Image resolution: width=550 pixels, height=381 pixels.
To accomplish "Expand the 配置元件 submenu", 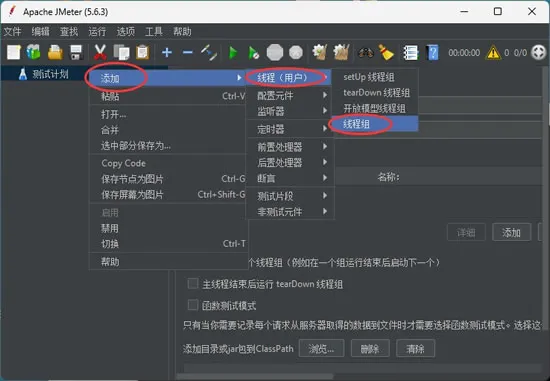I will tap(290, 95).
